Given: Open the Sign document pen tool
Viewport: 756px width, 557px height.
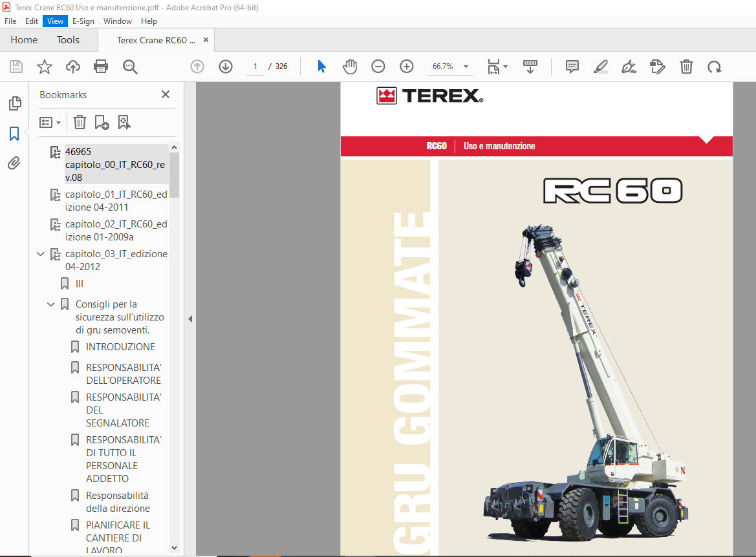Looking at the screenshot, I should (x=629, y=67).
